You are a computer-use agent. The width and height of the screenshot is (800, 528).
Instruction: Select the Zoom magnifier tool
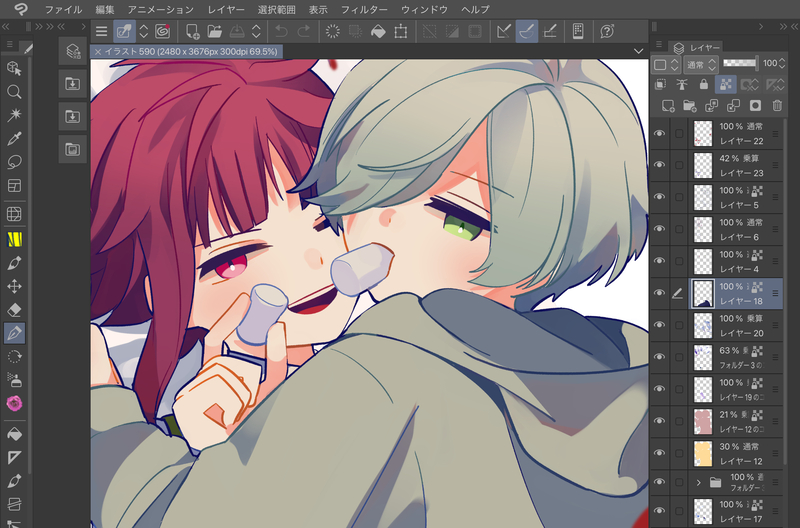click(14, 92)
